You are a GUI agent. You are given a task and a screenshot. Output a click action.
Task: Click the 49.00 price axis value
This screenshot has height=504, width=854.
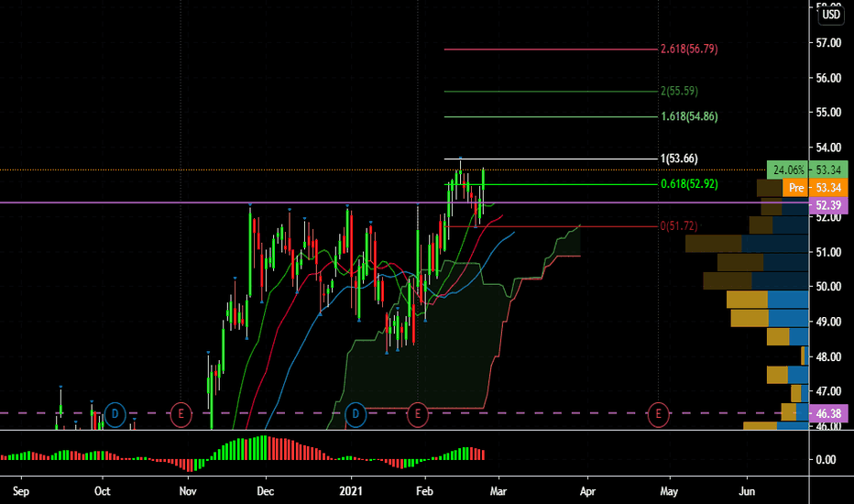pyautogui.click(x=828, y=322)
